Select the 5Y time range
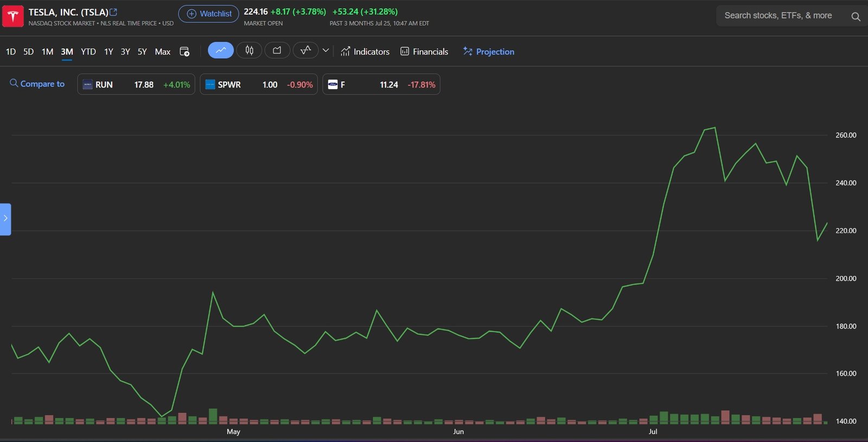The image size is (868, 442). pyautogui.click(x=142, y=52)
